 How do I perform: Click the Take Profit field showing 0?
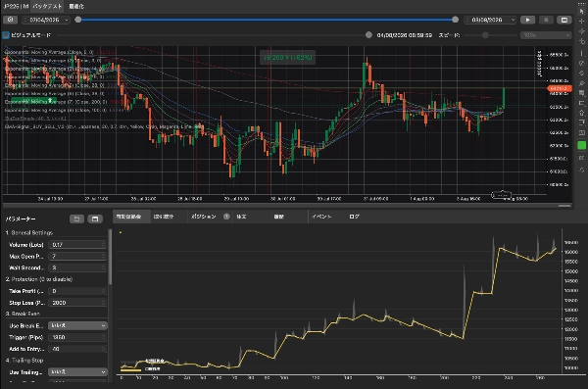tap(77, 291)
